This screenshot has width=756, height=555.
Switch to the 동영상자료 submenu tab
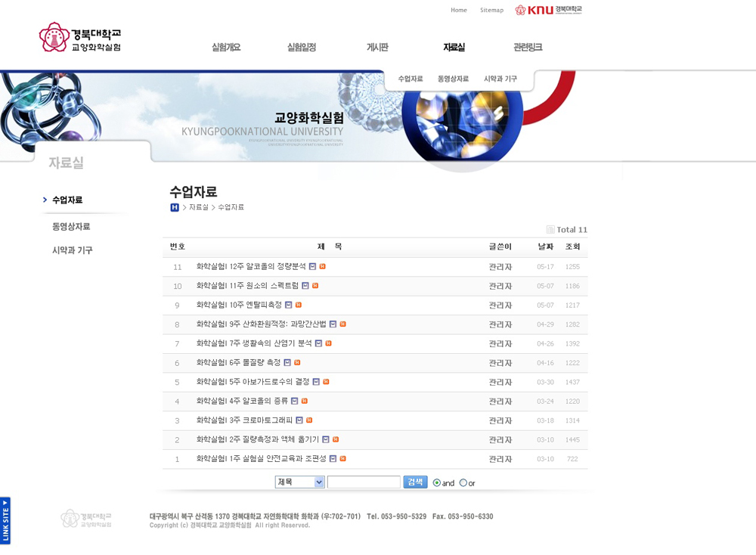pyautogui.click(x=453, y=79)
